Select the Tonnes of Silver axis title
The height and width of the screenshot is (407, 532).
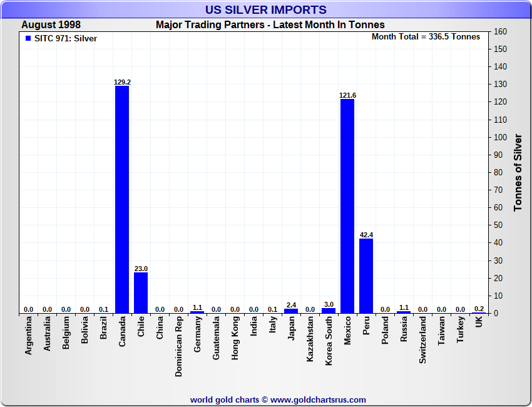pos(518,172)
